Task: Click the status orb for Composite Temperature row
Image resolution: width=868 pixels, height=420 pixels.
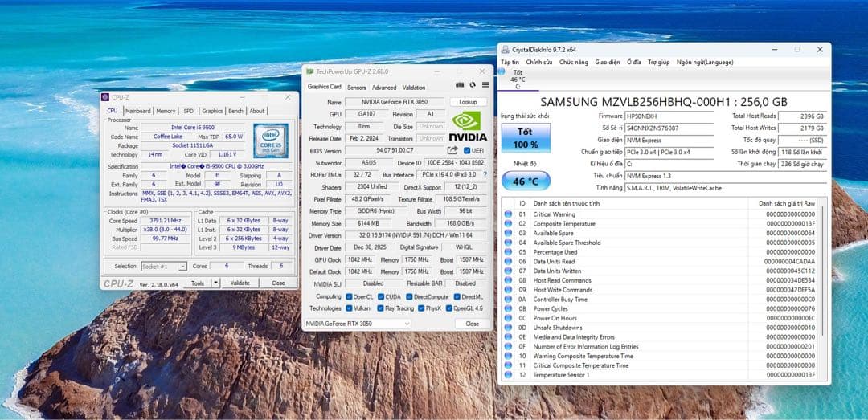Action: [x=508, y=223]
